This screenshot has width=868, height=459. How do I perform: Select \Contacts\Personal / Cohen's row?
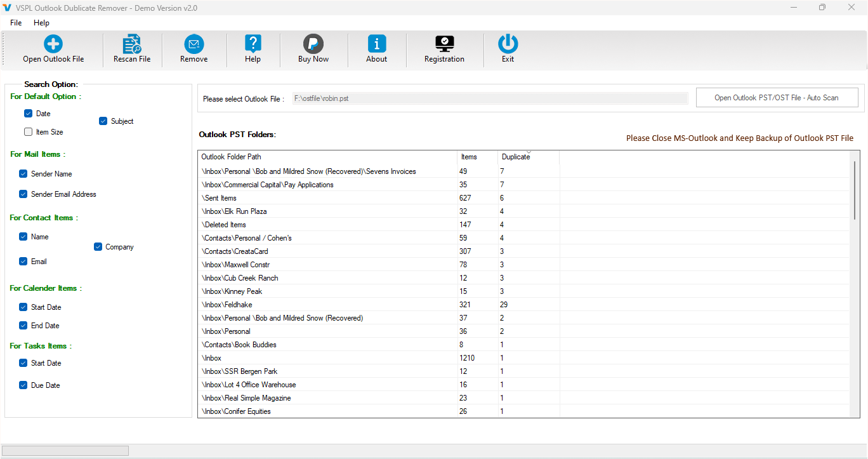524,238
